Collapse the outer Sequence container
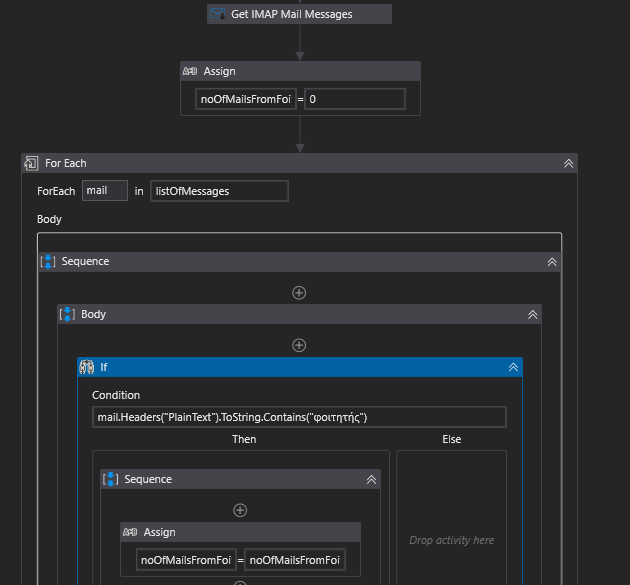The image size is (630, 585). (x=551, y=261)
